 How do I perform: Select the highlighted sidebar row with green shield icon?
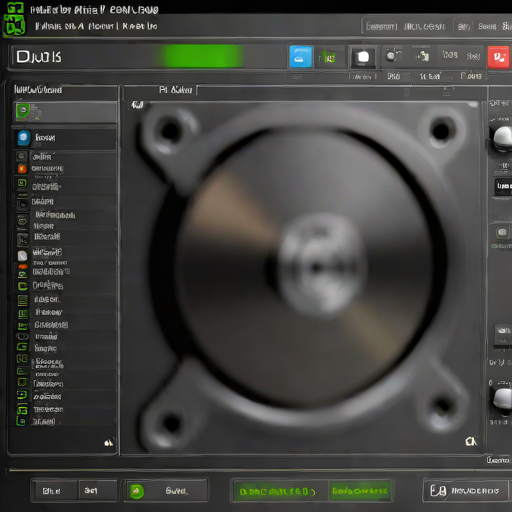(65, 112)
